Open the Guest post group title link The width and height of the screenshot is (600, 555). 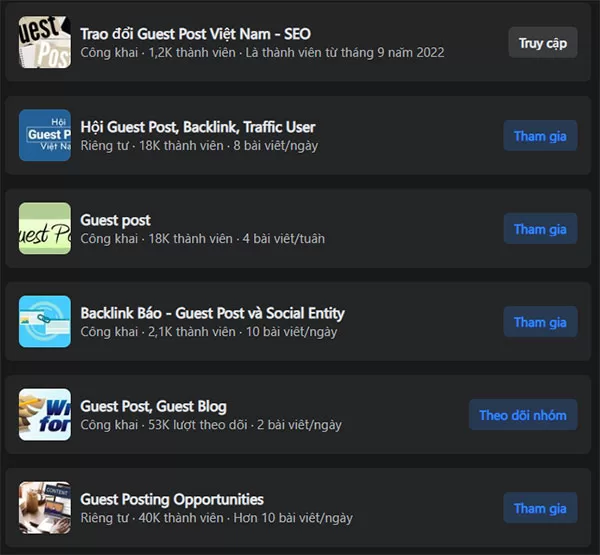115,220
